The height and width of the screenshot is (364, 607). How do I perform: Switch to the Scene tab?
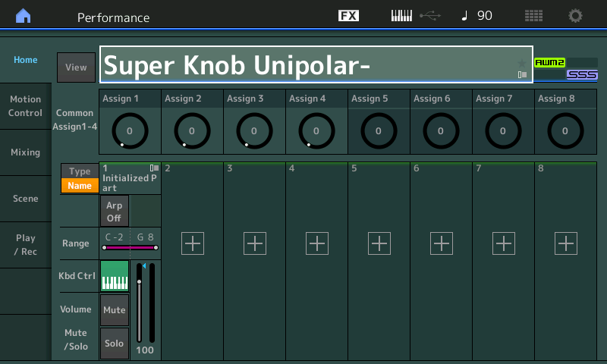[26, 199]
